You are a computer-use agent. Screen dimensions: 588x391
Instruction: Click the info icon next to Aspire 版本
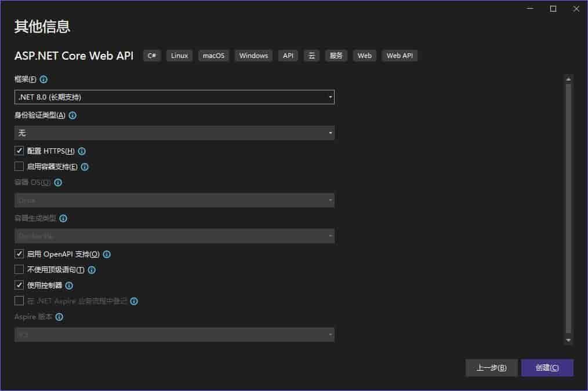59,317
